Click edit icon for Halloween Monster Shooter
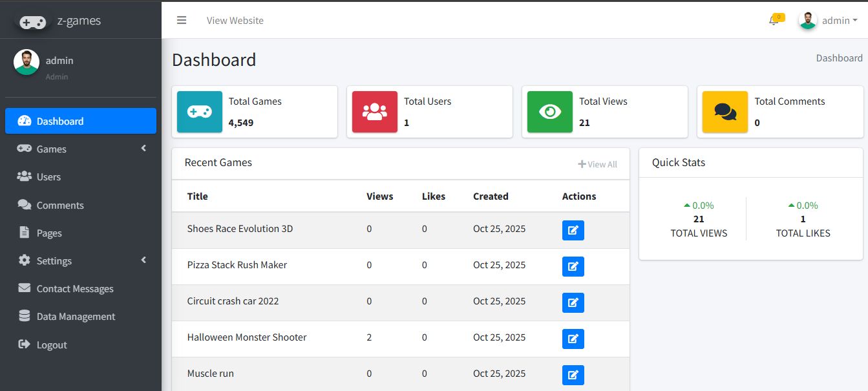The width and height of the screenshot is (868, 391). click(573, 339)
